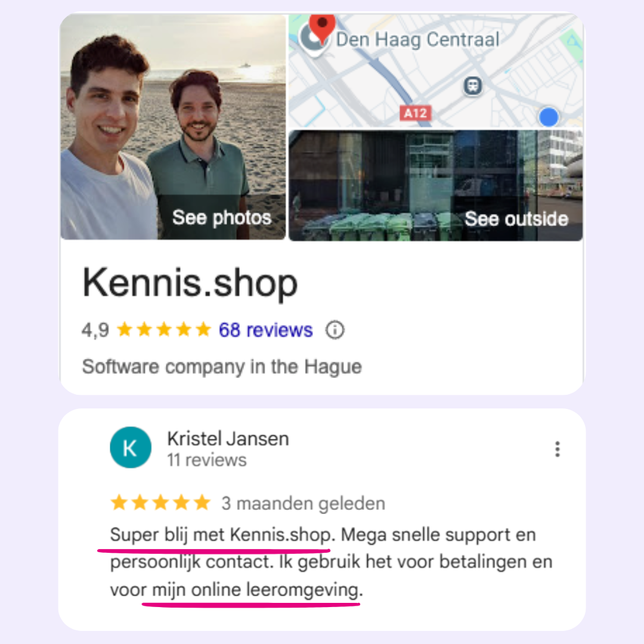Click the 11 reviews count under reviewer
The width and height of the screenshot is (644, 644).
tap(207, 460)
